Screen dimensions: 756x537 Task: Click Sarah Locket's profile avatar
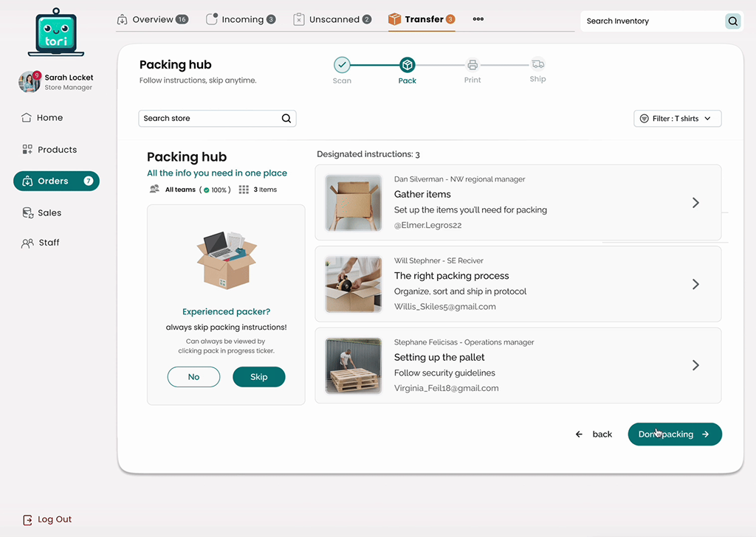30,82
